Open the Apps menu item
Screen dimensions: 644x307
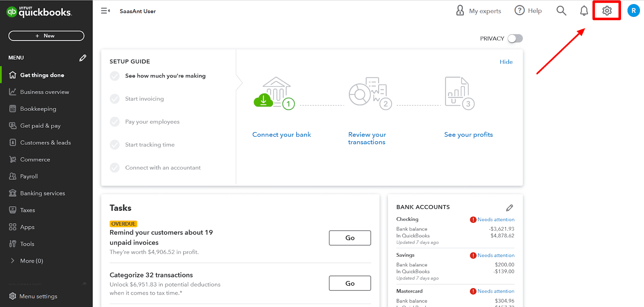[x=46, y=227]
